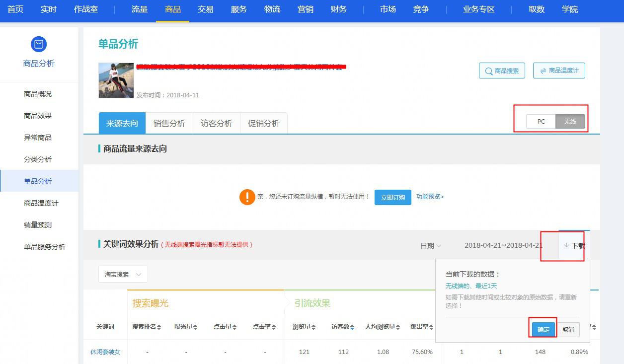624x364 pixels.
Task: Toggle sorting on the 曝光量 column
Action: tap(196, 326)
